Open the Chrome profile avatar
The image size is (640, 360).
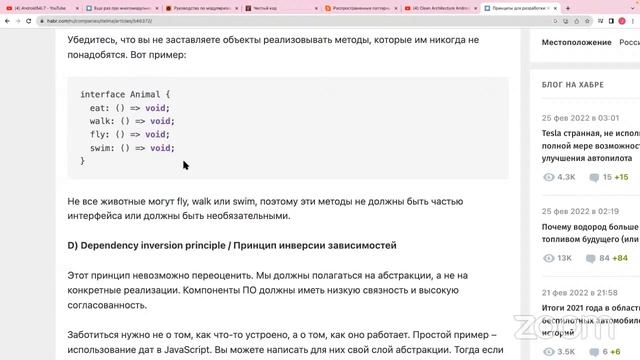[622, 21]
